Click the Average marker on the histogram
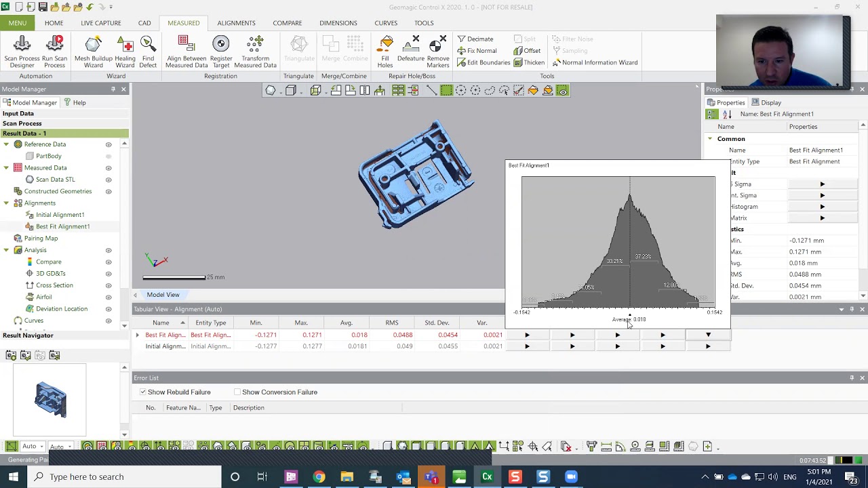 (630, 316)
